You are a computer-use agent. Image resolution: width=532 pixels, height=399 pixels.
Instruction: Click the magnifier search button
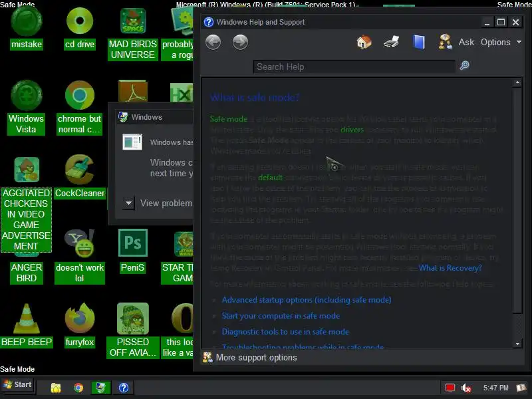(464, 65)
